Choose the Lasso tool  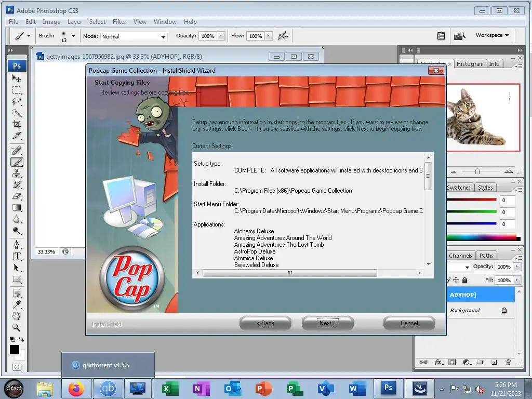point(16,101)
